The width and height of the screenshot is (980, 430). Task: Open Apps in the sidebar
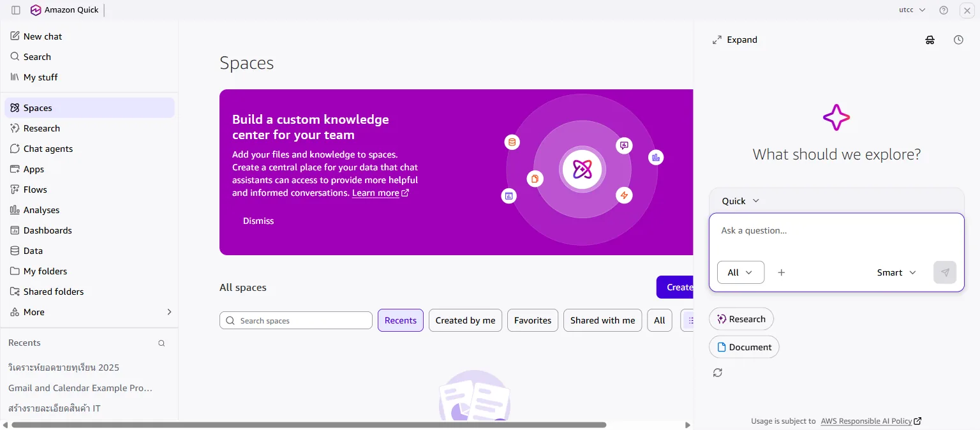(x=89, y=169)
